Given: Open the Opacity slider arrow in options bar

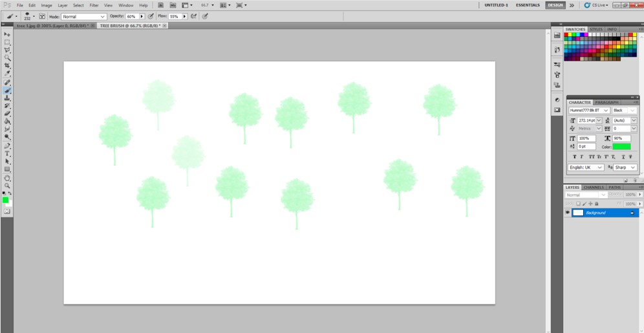Looking at the screenshot, I should [142, 16].
